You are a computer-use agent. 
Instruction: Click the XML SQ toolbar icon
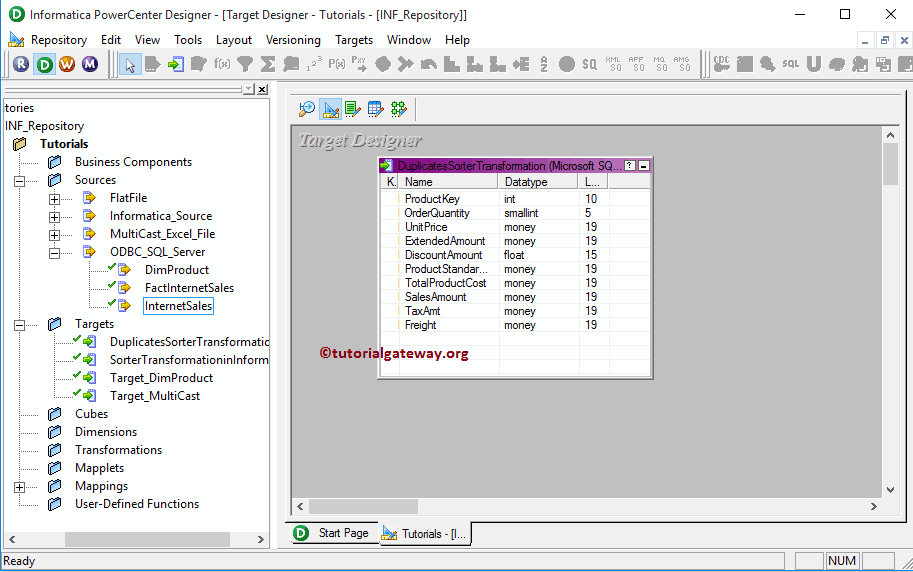[x=613, y=64]
